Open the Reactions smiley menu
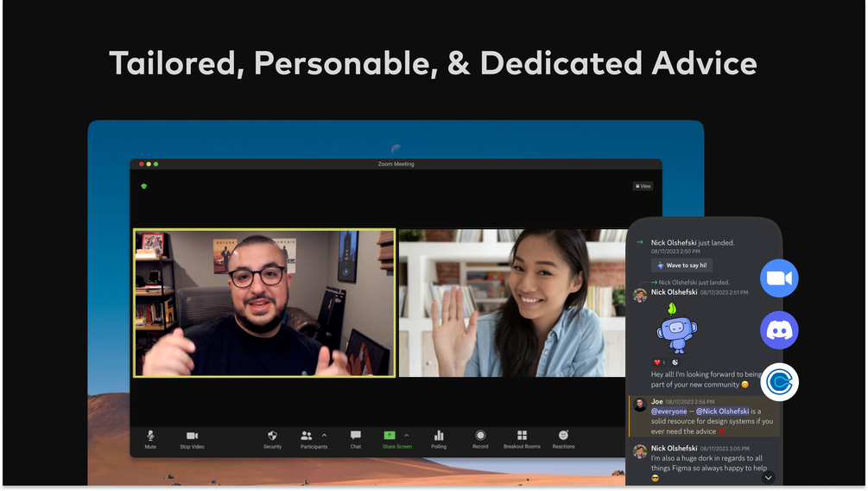The image size is (868, 491). pos(563,439)
